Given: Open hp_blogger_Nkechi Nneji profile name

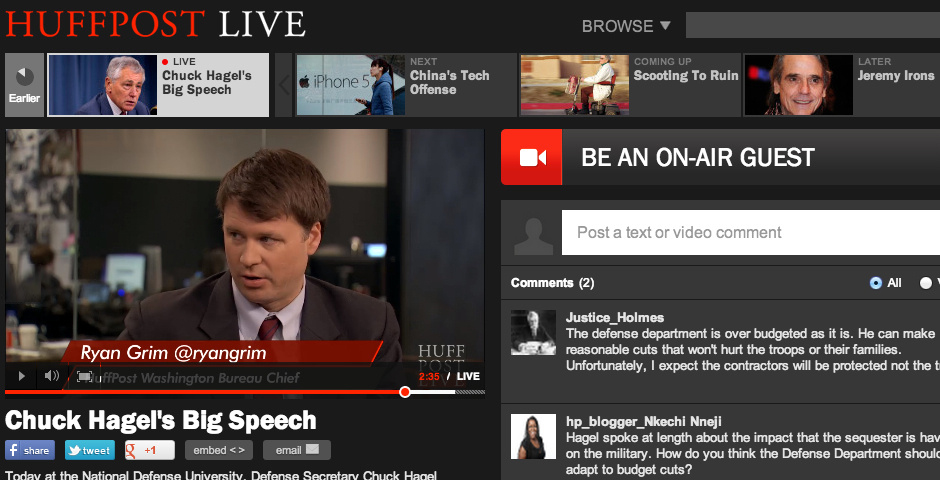Looking at the screenshot, I should 644,422.
